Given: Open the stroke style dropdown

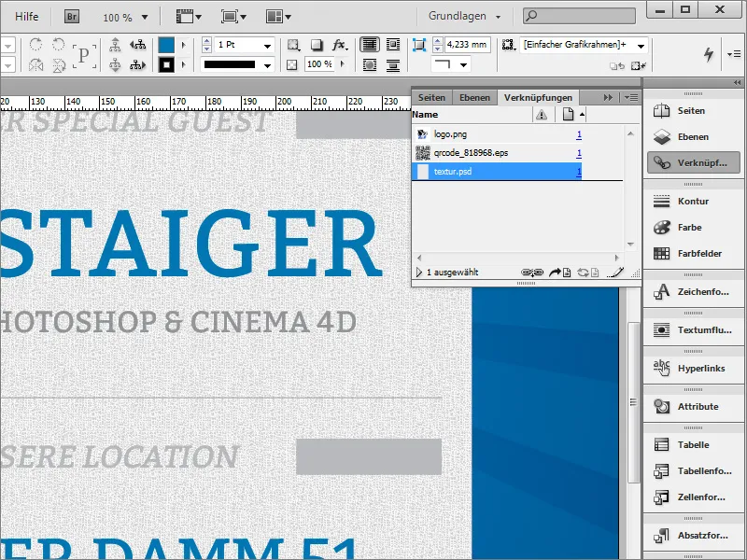Looking at the screenshot, I should 267,65.
